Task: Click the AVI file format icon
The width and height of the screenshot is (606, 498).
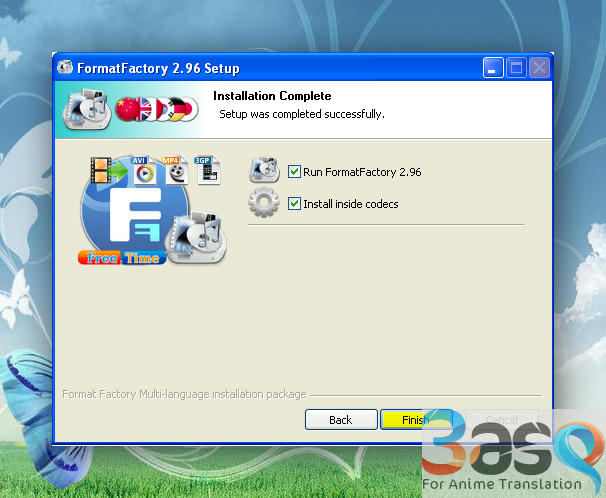Action: coord(144,170)
